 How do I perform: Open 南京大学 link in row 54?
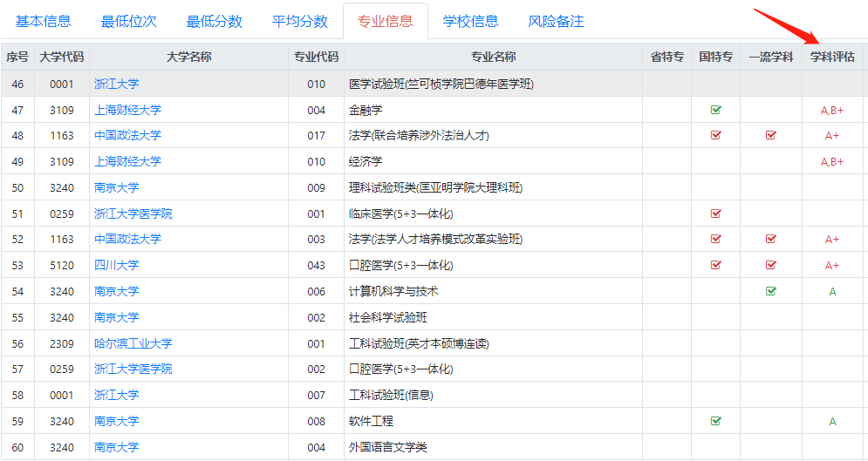tap(116, 291)
